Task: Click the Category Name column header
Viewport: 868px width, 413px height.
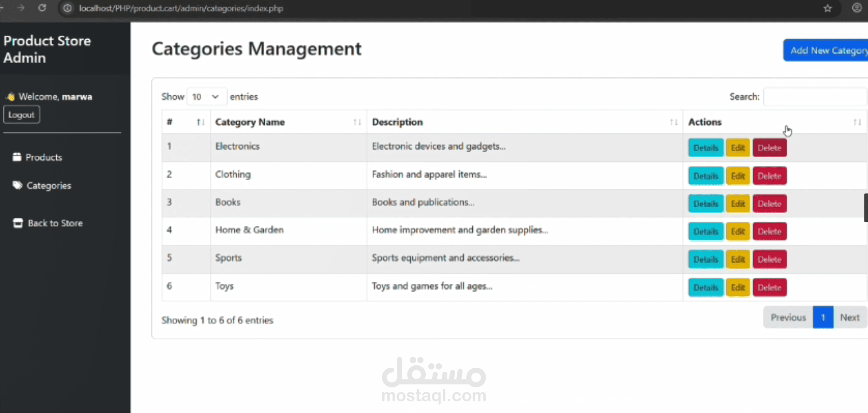Action: (289, 122)
